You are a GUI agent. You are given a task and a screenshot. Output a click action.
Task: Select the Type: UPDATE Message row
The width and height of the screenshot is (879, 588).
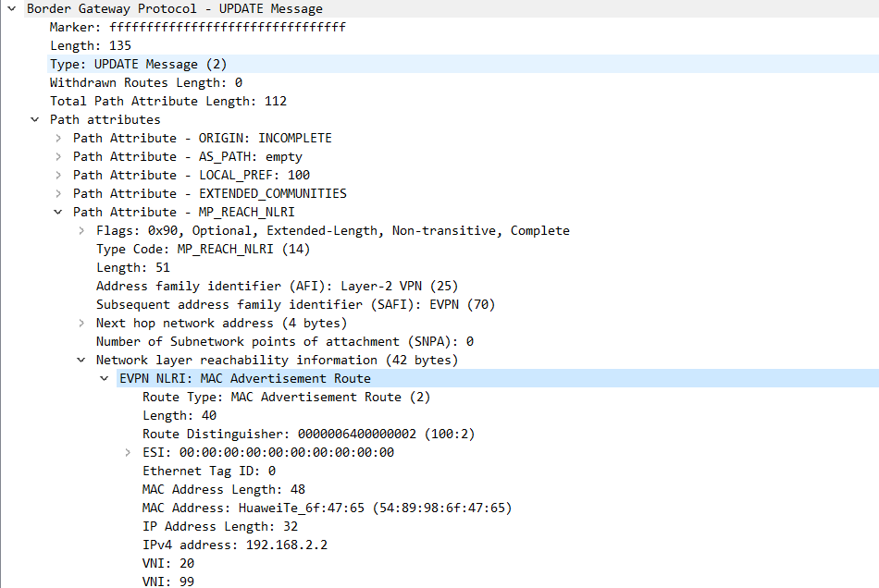[139, 64]
